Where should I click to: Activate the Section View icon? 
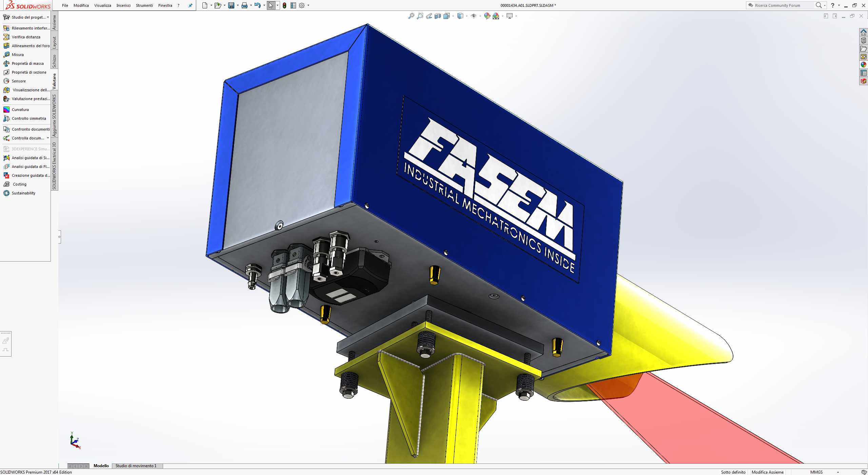(x=438, y=16)
